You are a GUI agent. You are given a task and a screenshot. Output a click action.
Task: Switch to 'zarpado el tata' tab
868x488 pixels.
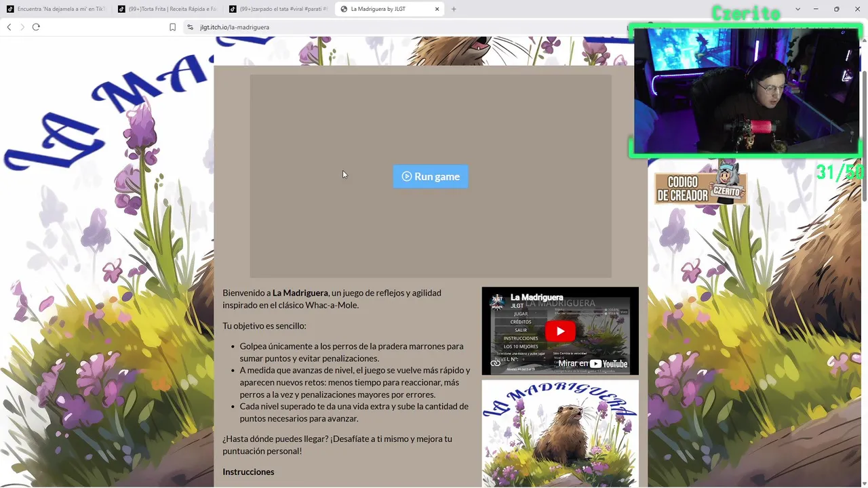(x=278, y=9)
